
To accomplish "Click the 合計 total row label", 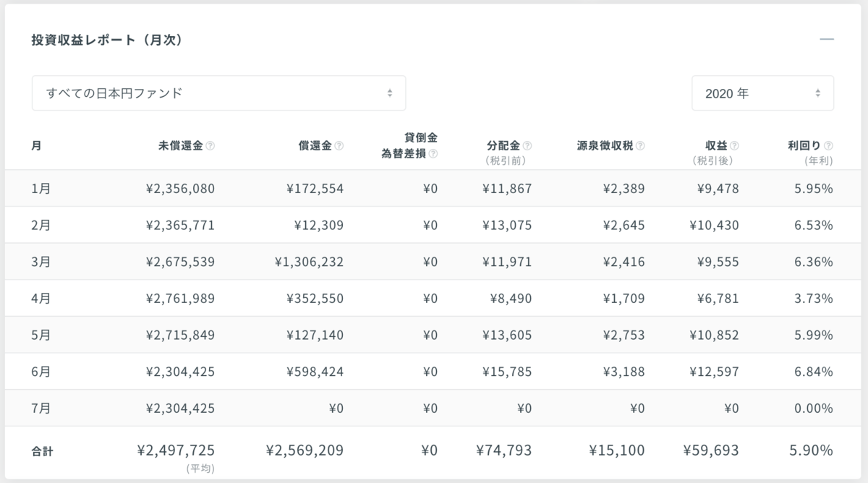I will pos(42,451).
